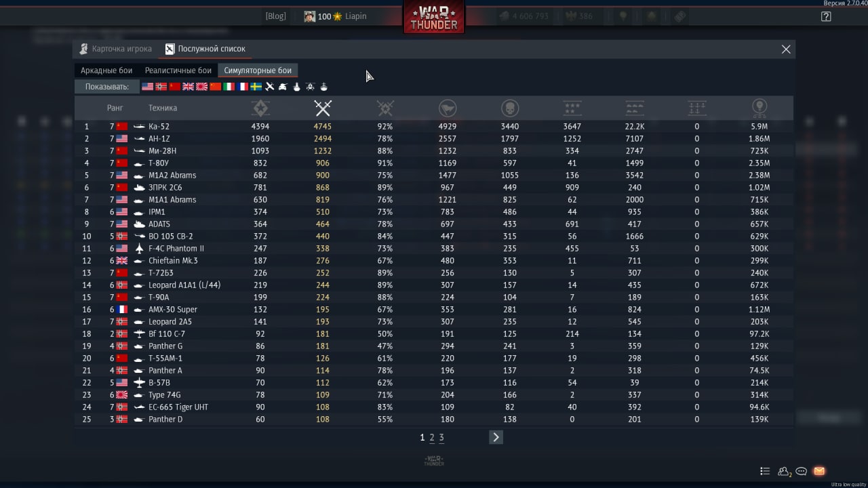This screenshot has height=488, width=868.
Task: Open page 3 of the list
Action: click(x=441, y=438)
